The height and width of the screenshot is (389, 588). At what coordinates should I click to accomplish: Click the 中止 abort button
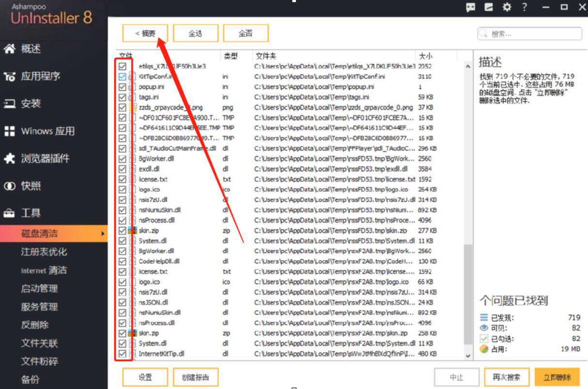click(x=457, y=377)
